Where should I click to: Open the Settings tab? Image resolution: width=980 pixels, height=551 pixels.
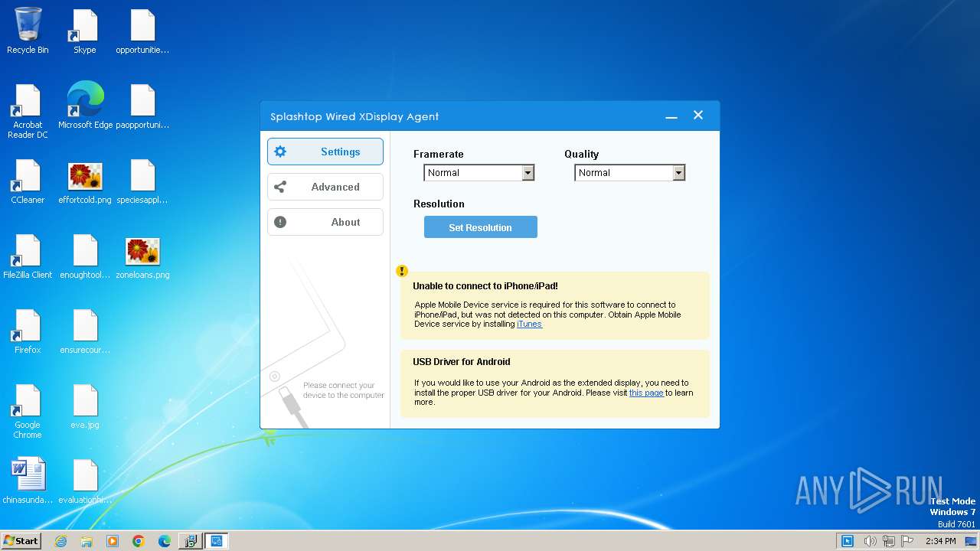[325, 152]
